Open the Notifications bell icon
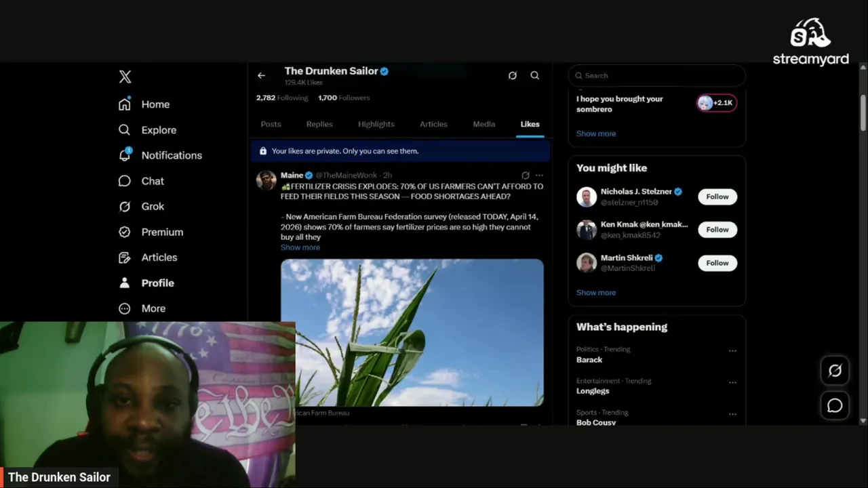868x488 pixels. pyautogui.click(x=124, y=155)
